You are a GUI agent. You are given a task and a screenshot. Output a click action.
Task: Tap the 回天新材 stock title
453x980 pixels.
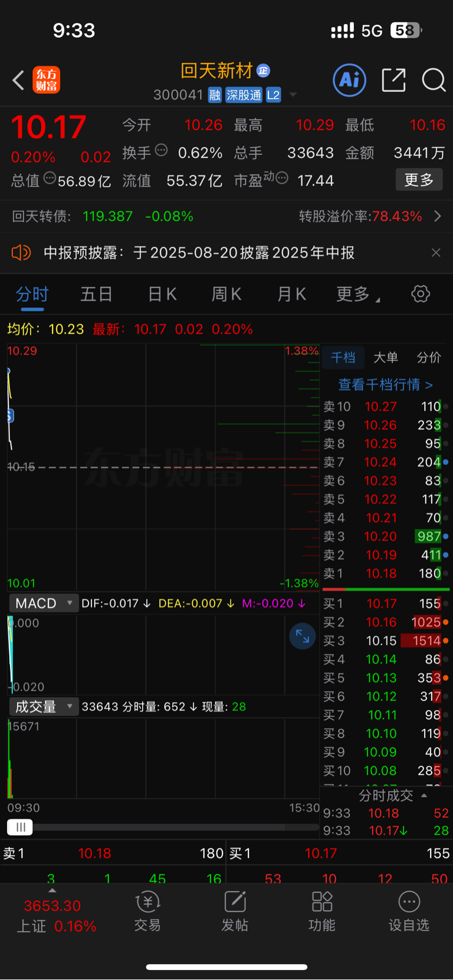click(x=216, y=71)
